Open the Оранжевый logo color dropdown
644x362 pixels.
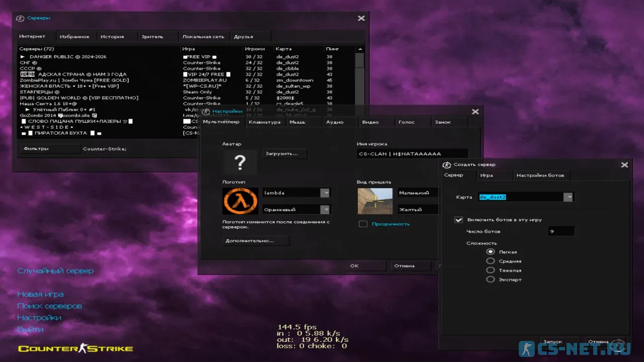[x=326, y=210]
